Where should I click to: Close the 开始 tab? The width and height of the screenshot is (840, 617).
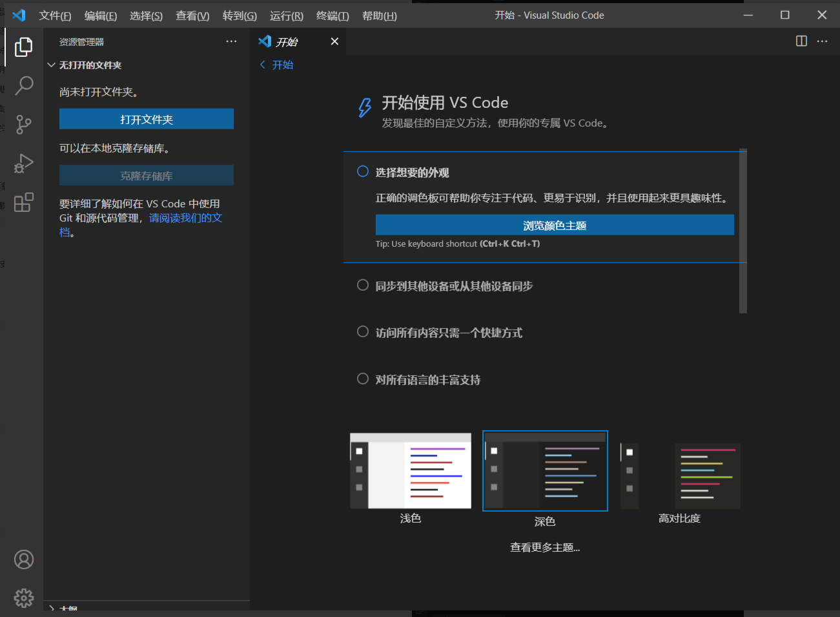[334, 41]
